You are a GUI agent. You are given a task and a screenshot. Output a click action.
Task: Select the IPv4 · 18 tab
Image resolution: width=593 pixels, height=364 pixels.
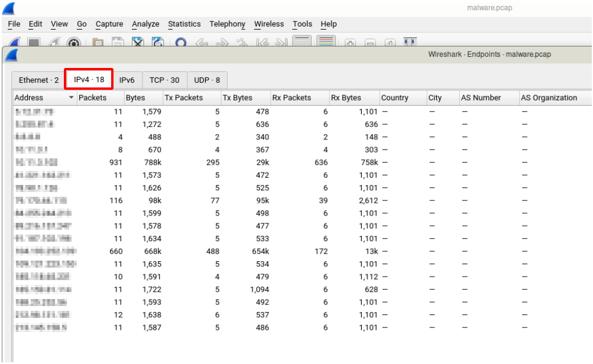(89, 79)
